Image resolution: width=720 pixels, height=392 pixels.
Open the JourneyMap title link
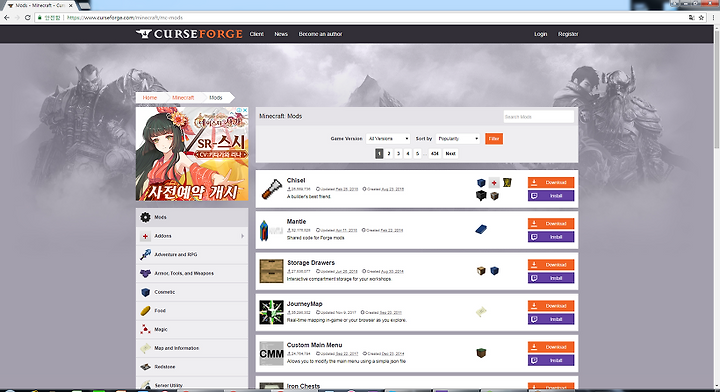coord(304,304)
